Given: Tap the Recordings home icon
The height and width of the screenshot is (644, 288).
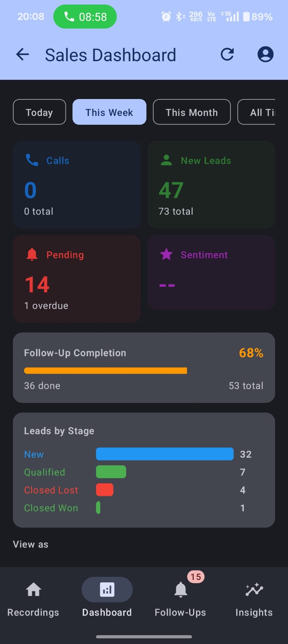Looking at the screenshot, I should coord(33,589).
